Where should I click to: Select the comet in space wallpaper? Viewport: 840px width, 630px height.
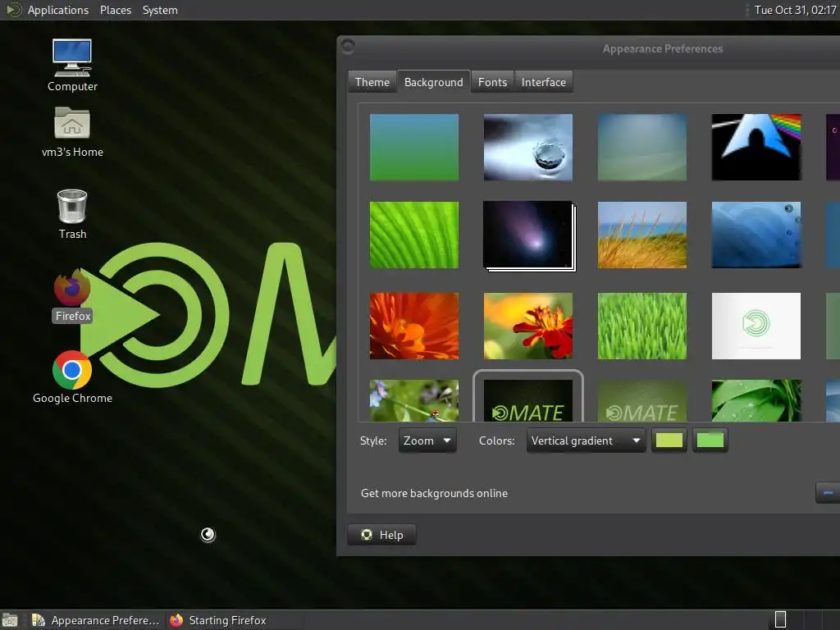[529, 235]
